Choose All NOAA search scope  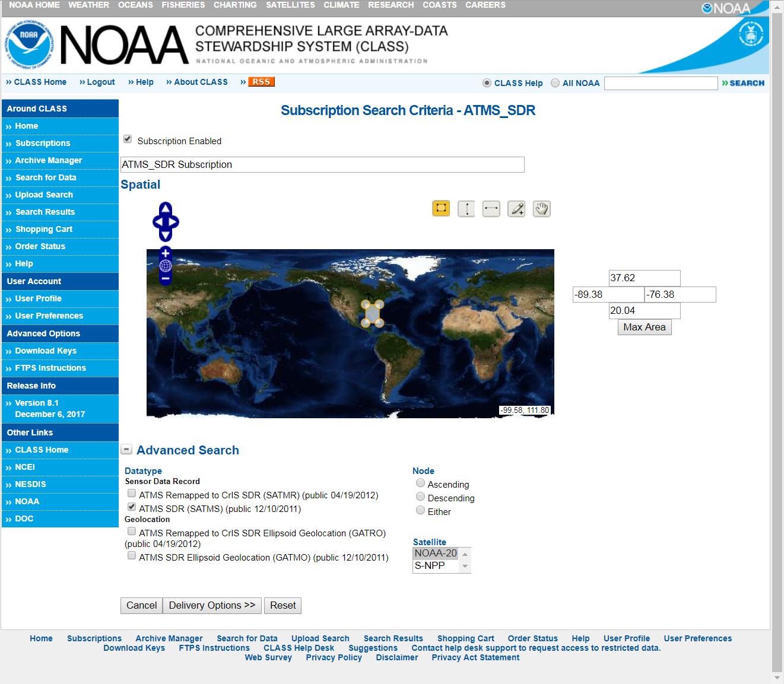[x=555, y=83]
